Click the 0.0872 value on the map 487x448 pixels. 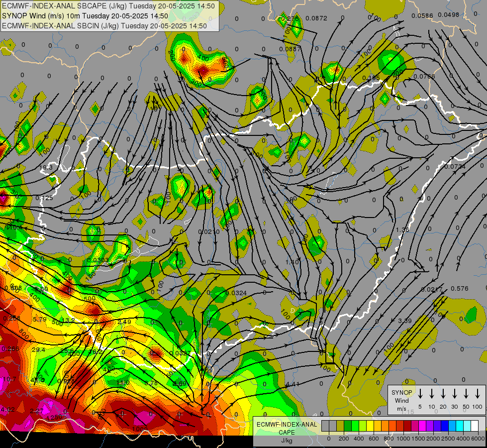(316, 18)
